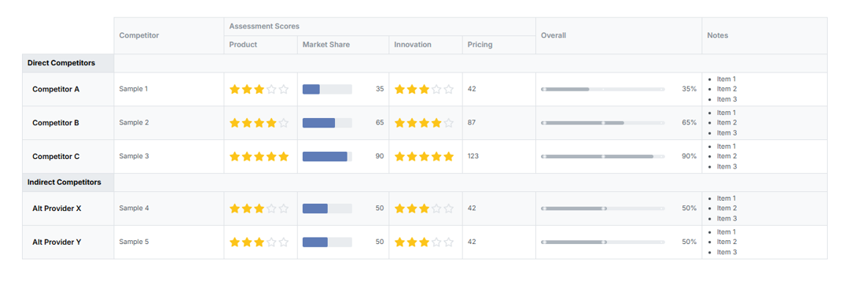Click the market share value 35

(x=379, y=89)
